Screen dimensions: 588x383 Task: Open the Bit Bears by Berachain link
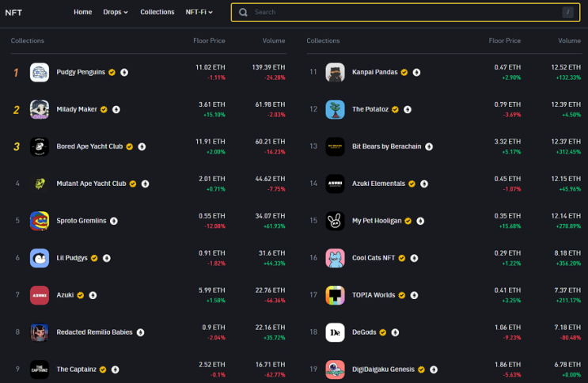387,146
